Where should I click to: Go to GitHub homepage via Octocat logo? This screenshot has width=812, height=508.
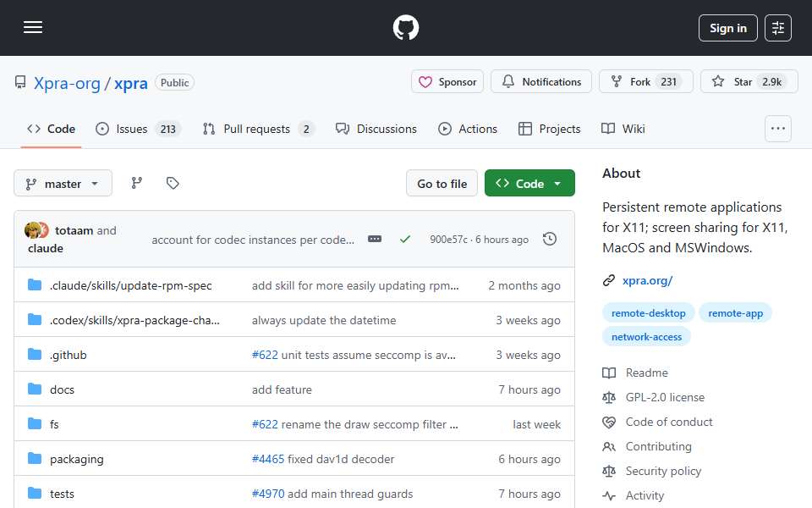[405, 27]
